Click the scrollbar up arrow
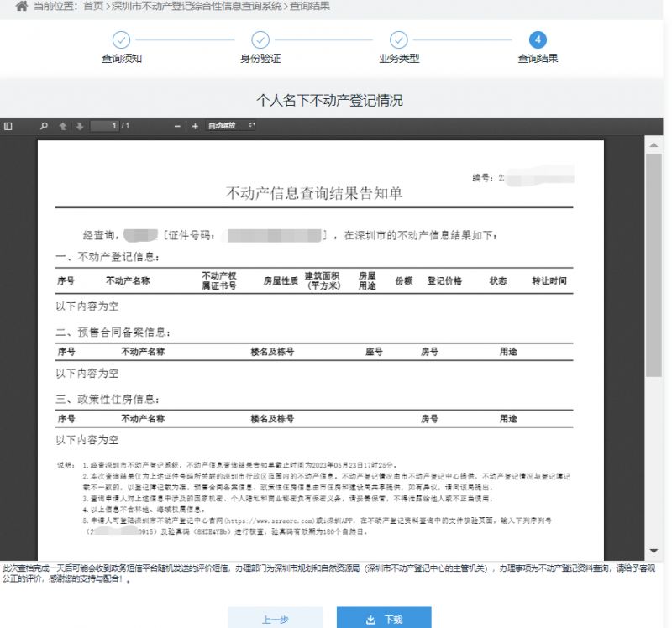 click(654, 145)
